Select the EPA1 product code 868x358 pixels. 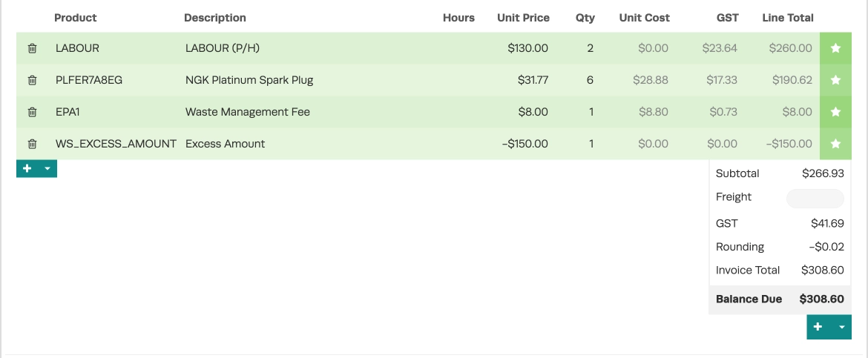pyautogui.click(x=68, y=112)
